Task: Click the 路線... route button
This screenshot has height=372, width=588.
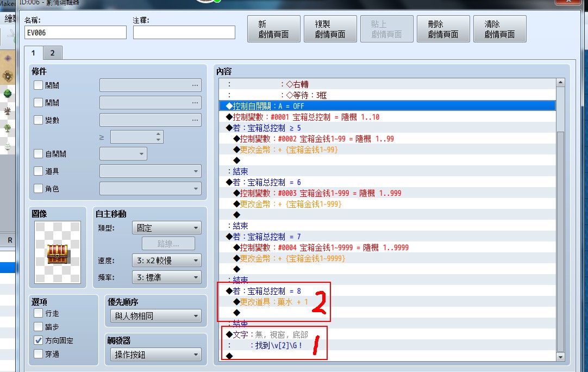Action: tap(168, 244)
